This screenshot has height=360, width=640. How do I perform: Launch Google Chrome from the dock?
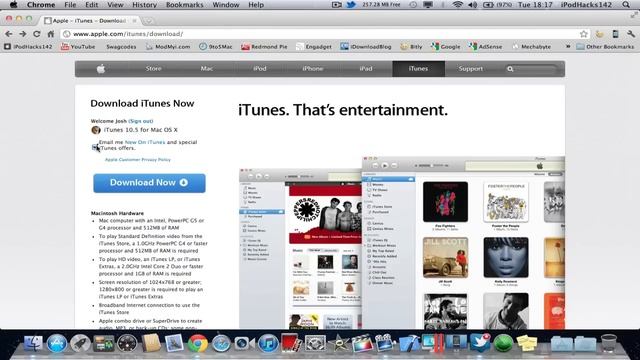click(198, 343)
